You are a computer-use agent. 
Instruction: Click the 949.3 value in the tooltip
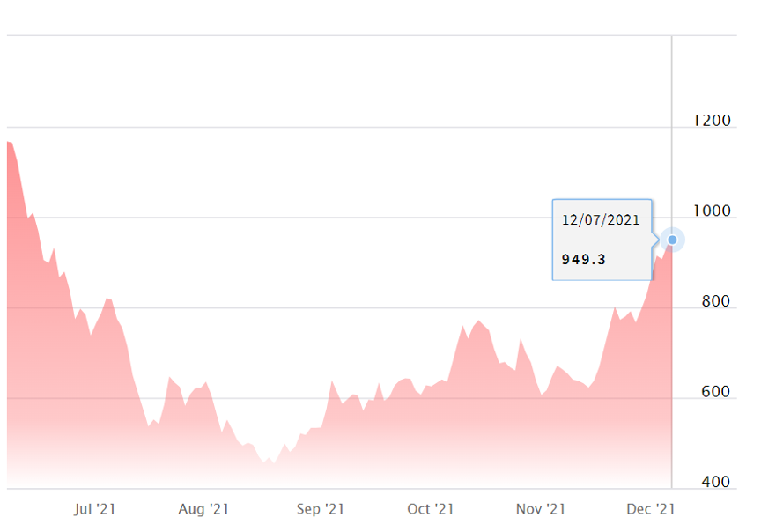coord(584,260)
